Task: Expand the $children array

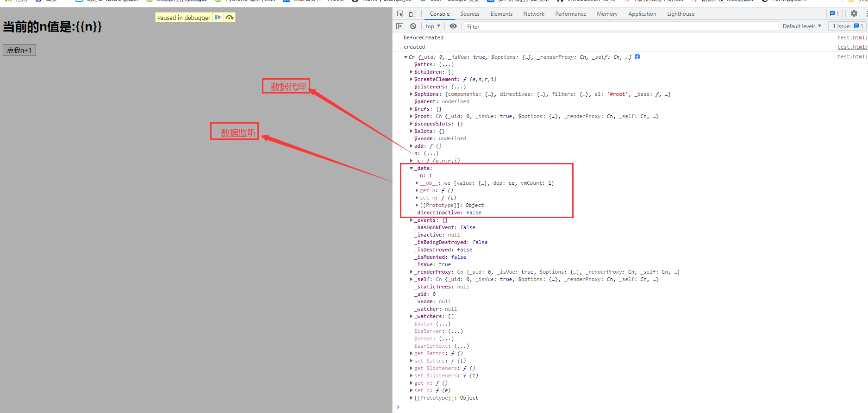Action: pyautogui.click(x=411, y=72)
